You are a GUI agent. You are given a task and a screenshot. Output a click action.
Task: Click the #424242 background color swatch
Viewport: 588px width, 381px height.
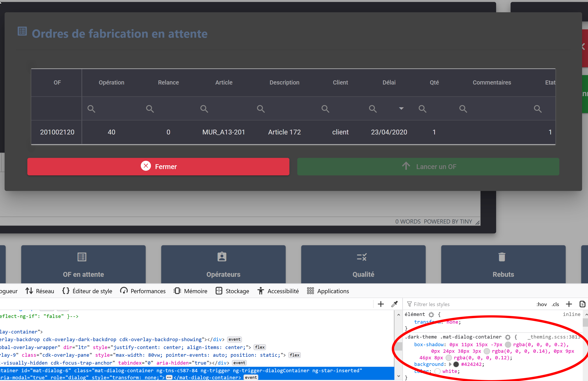click(x=456, y=364)
